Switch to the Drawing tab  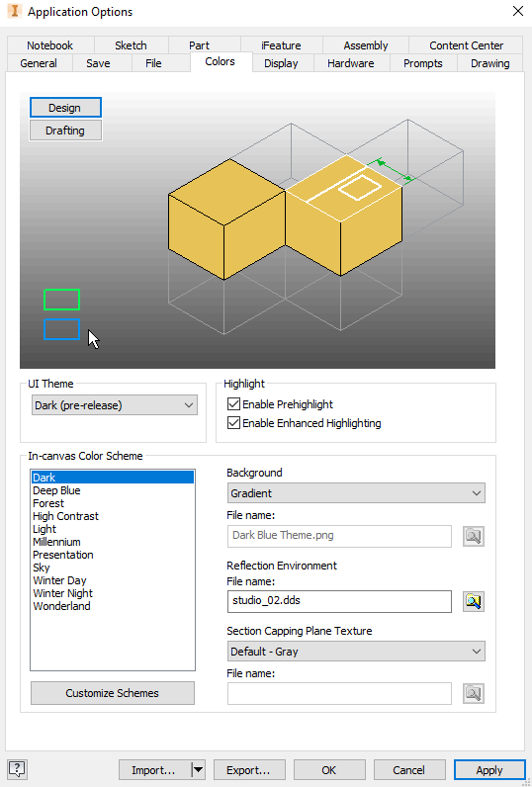(x=490, y=63)
